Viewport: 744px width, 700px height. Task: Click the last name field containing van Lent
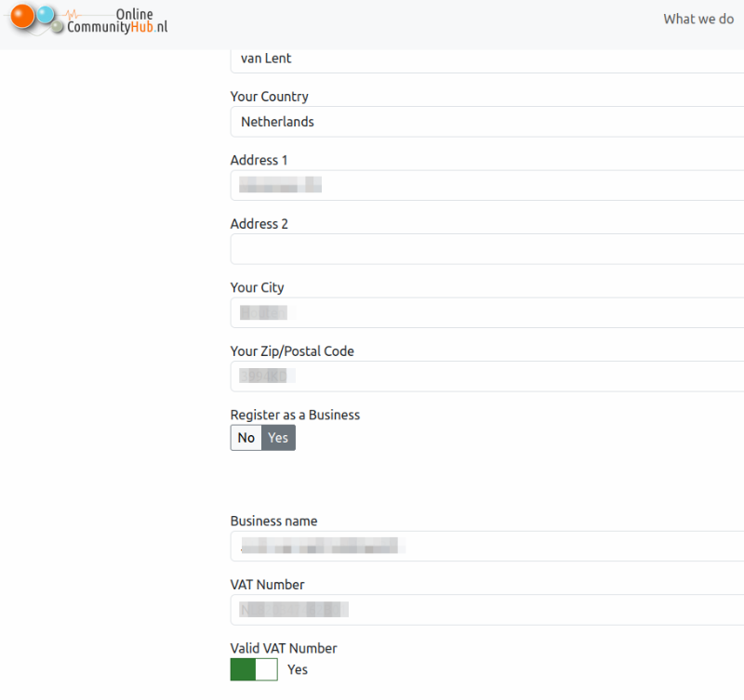point(486,60)
